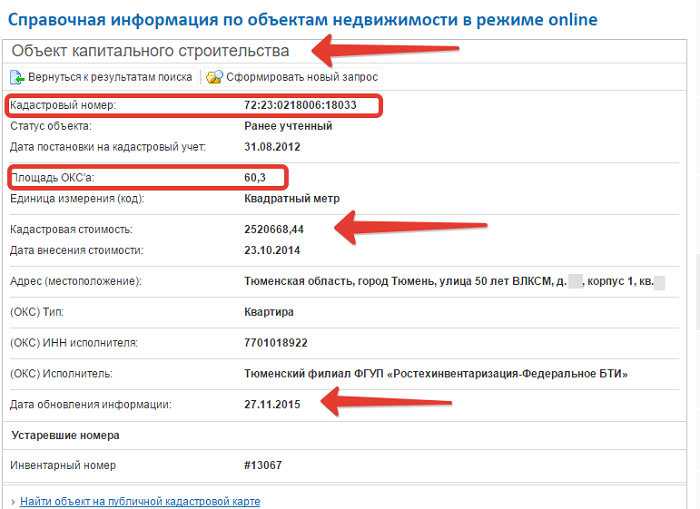The image size is (700, 509).
Task: Click executor INN value 7701018922
Action: 275,343
